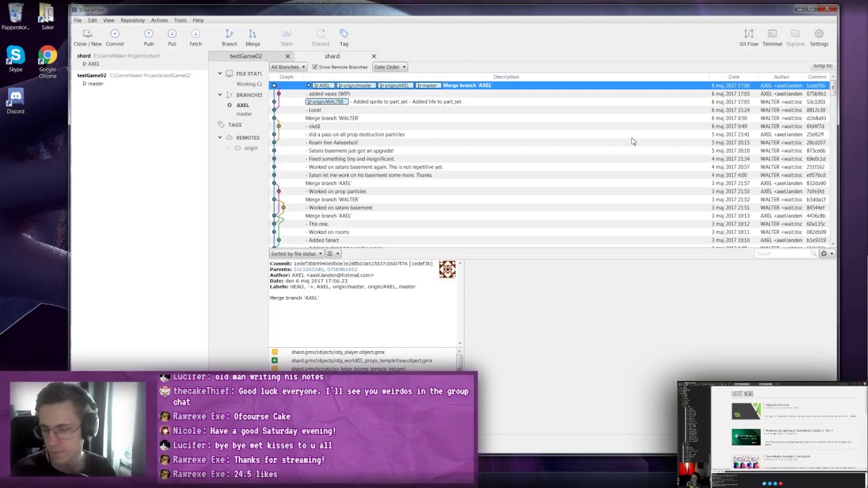Open the Edit menu
Viewport: 868px width, 488px height.
click(x=92, y=20)
